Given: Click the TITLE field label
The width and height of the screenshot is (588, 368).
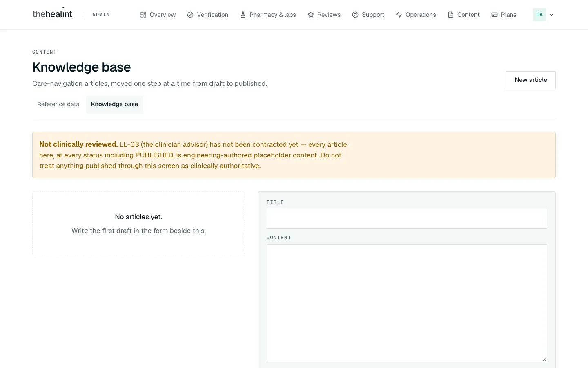Looking at the screenshot, I should (x=275, y=202).
